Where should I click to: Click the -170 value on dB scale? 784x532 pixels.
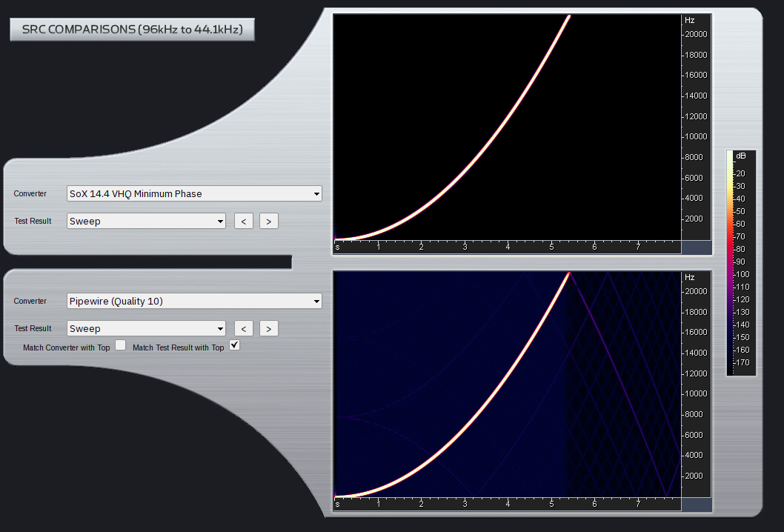[x=742, y=362]
